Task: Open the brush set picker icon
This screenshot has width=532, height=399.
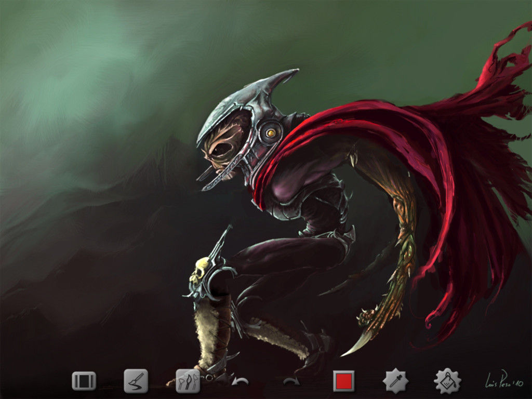Action: click(188, 381)
